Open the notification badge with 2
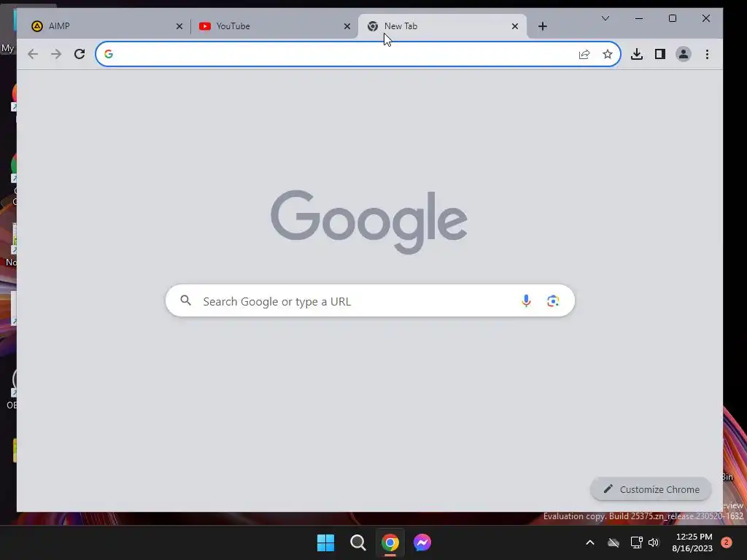 click(x=727, y=542)
